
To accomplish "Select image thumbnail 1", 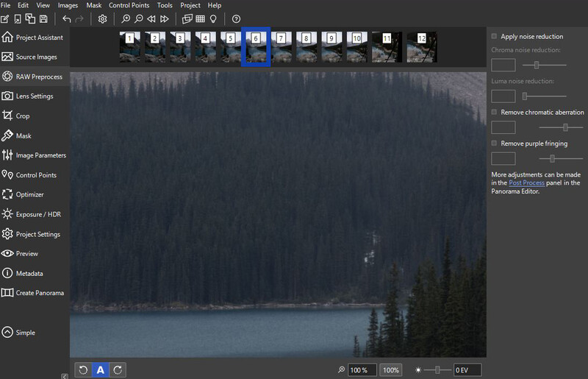I will click(130, 47).
